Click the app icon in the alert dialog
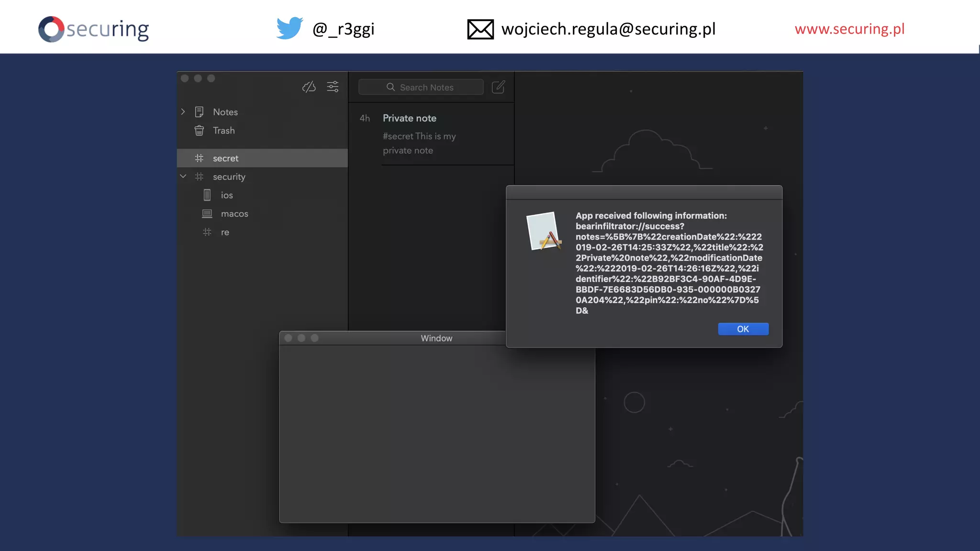 pyautogui.click(x=544, y=231)
